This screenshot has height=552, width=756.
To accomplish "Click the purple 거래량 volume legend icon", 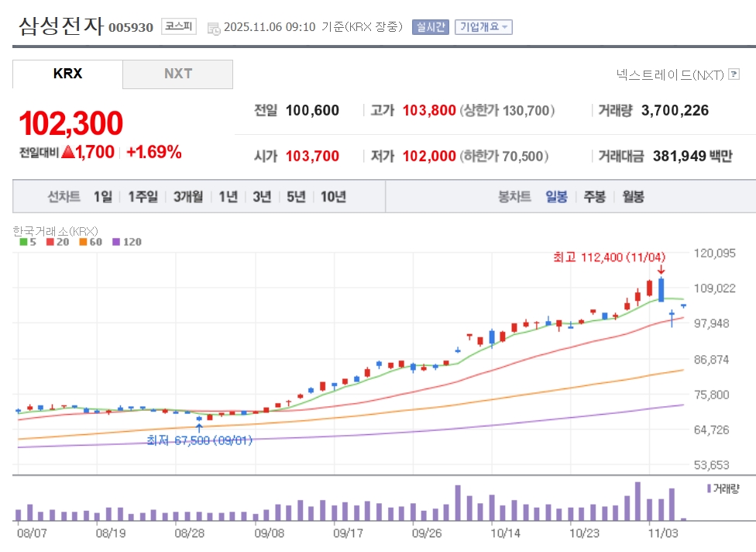I will point(709,488).
